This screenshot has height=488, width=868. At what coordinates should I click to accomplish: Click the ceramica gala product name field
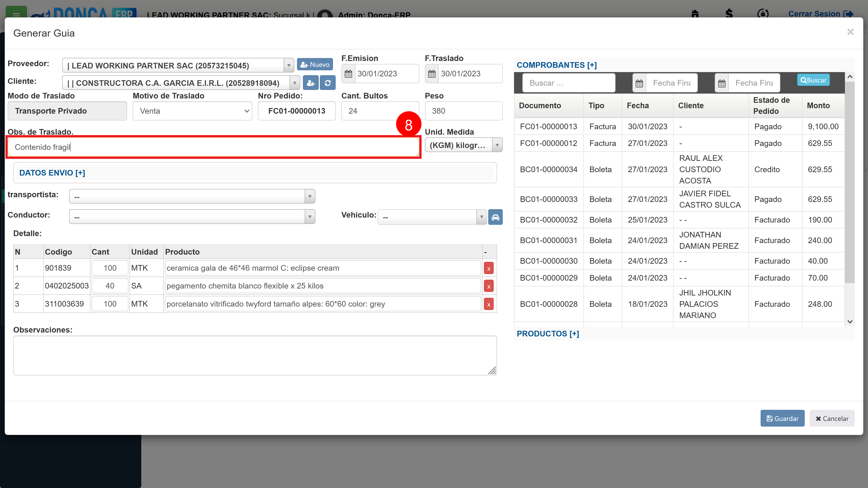pos(323,268)
